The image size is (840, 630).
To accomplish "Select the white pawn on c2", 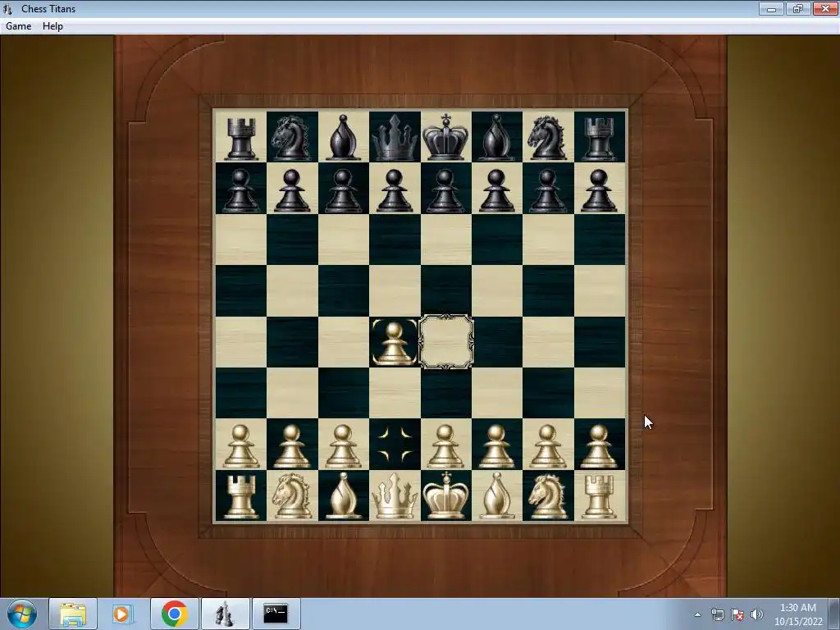I will coord(344,445).
